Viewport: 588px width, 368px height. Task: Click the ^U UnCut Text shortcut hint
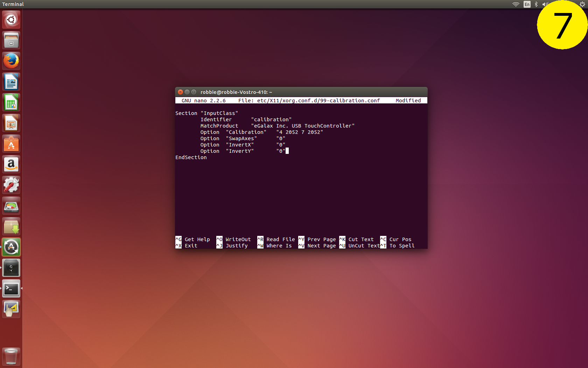click(359, 246)
